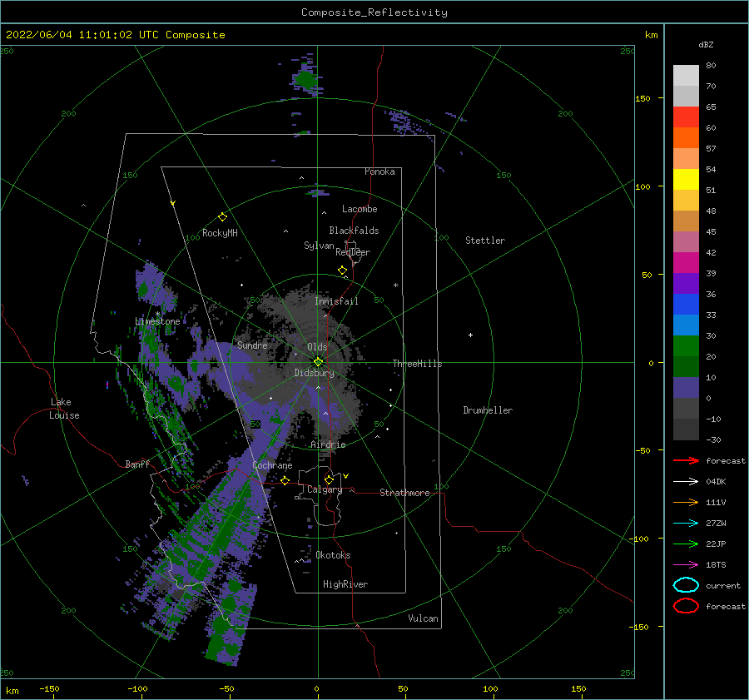Click the 'Olds' city label
The image size is (749, 700).
(x=317, y=347)
